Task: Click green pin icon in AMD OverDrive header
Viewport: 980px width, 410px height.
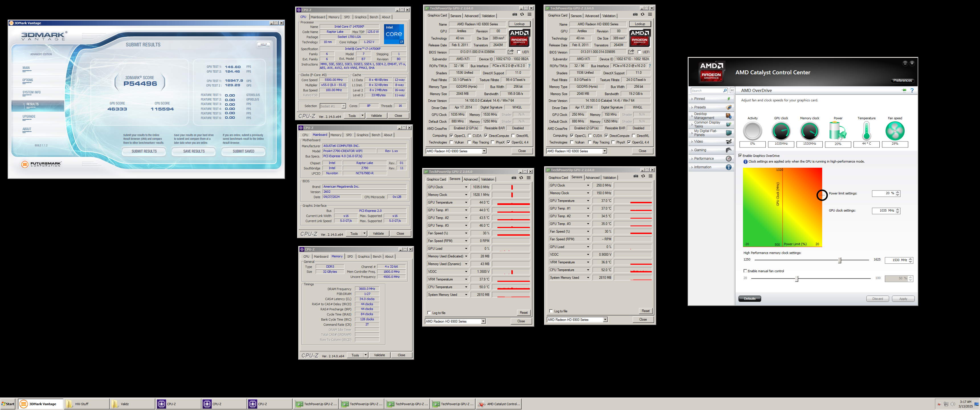Action: (x=904, y=91)
